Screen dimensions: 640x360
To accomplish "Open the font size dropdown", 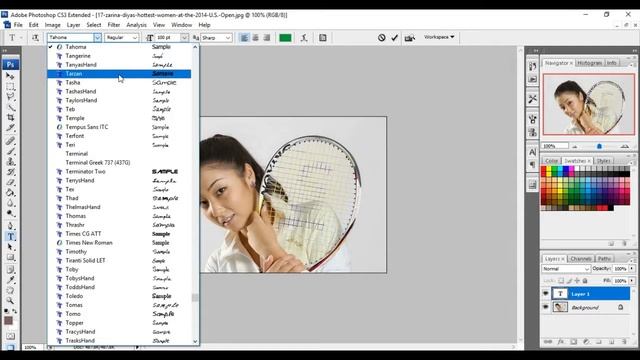I will pos(184,38).
